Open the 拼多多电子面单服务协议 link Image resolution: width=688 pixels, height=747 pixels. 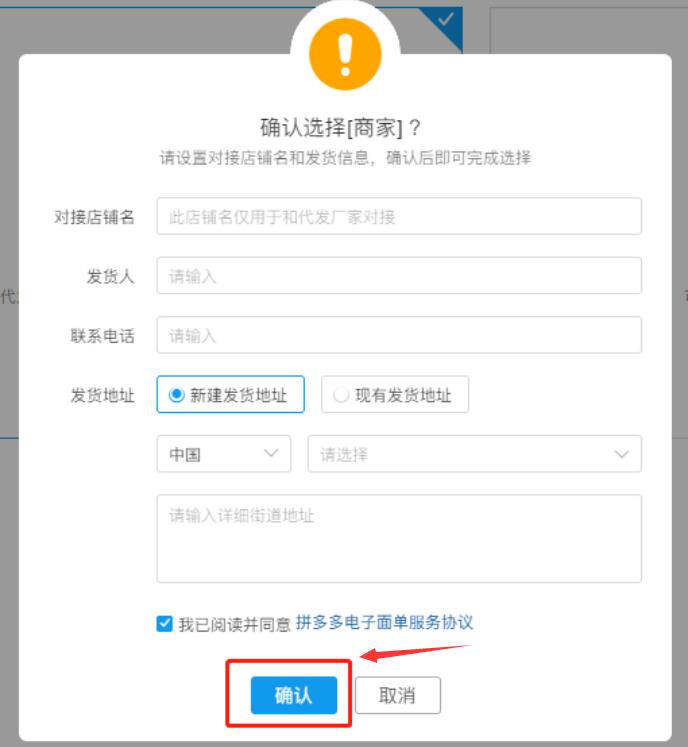pyautogui.click(x=384, y=622)
